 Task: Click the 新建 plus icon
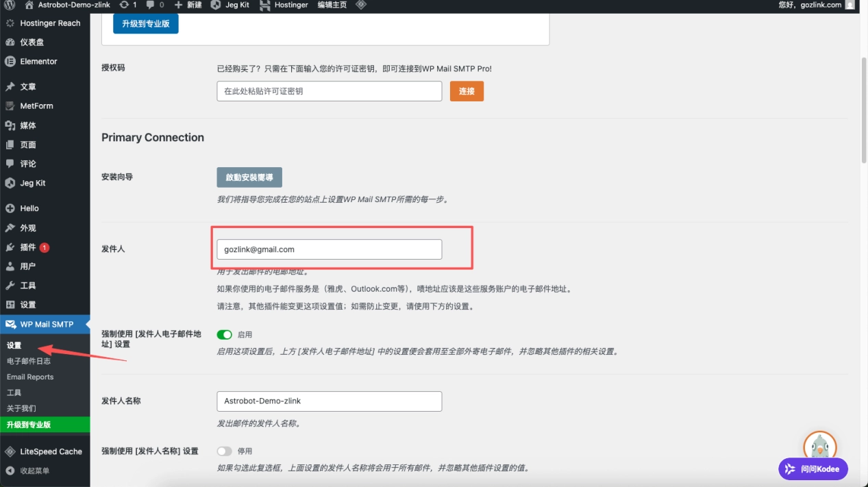click(178, 5)
